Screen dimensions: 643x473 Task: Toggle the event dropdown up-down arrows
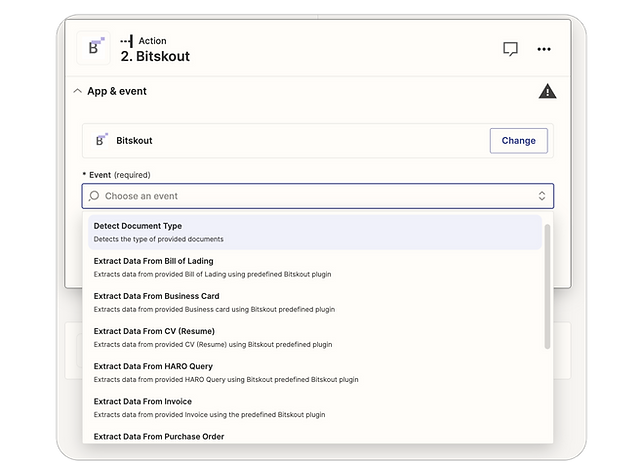(x=542, y=196)
